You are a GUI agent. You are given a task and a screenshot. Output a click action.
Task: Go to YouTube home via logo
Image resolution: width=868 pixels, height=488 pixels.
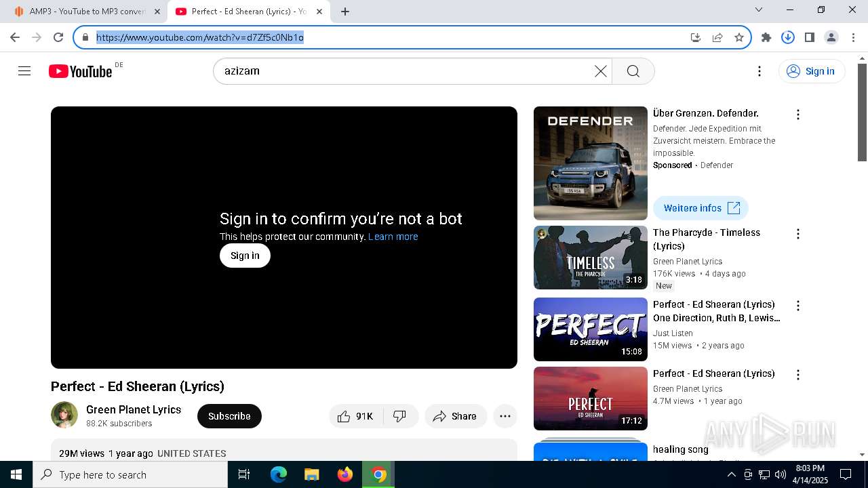coord(80,71)
